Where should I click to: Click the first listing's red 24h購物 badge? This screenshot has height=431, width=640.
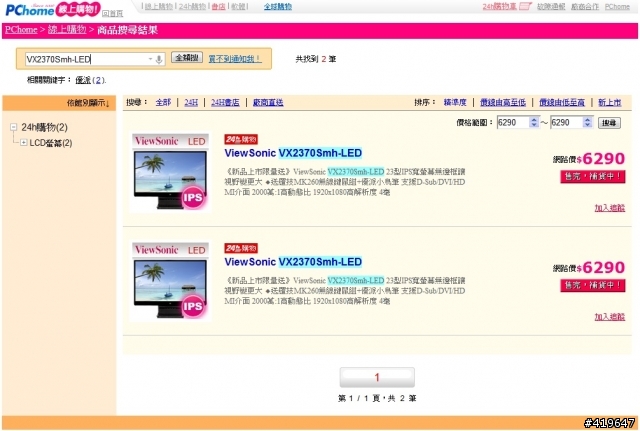click(241, 140)
